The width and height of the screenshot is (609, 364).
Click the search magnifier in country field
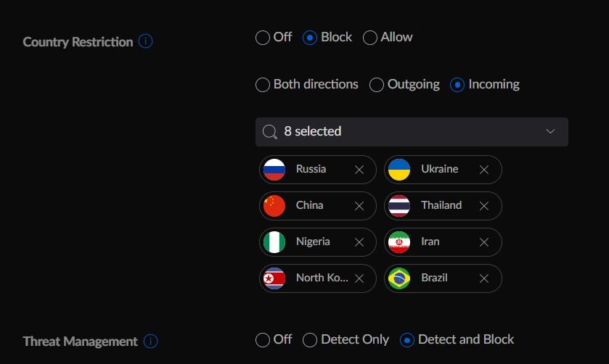coord(270,132)
